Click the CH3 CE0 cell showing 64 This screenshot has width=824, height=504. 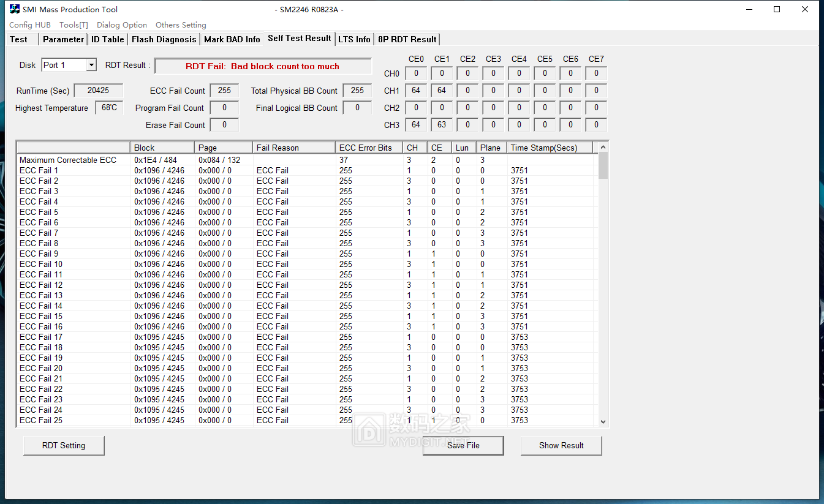[x=416, y=125]
